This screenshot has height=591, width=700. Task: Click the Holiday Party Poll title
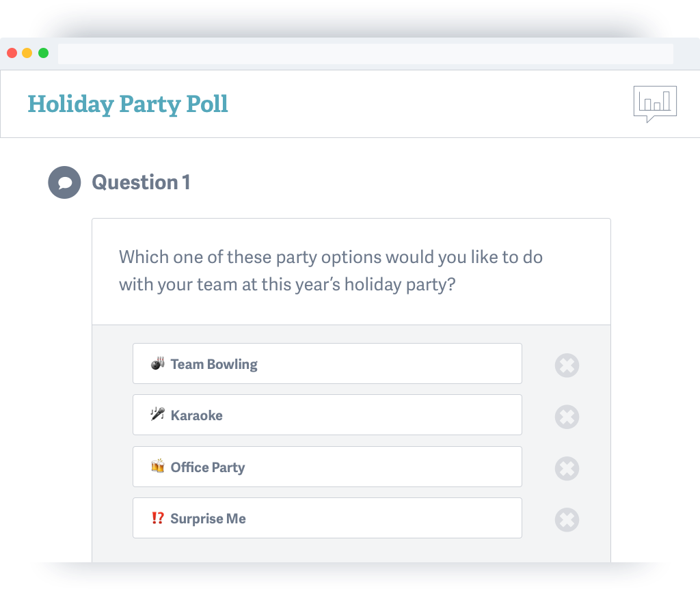pos(128,104)
